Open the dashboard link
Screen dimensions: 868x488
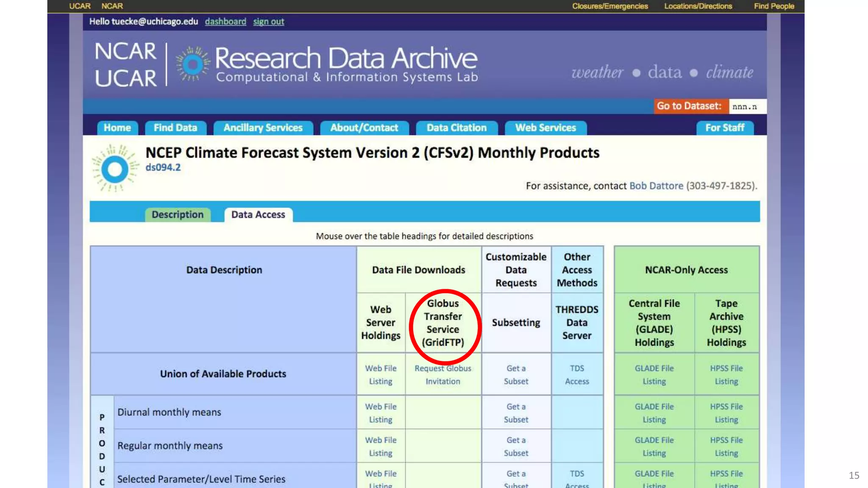point(225,22)
